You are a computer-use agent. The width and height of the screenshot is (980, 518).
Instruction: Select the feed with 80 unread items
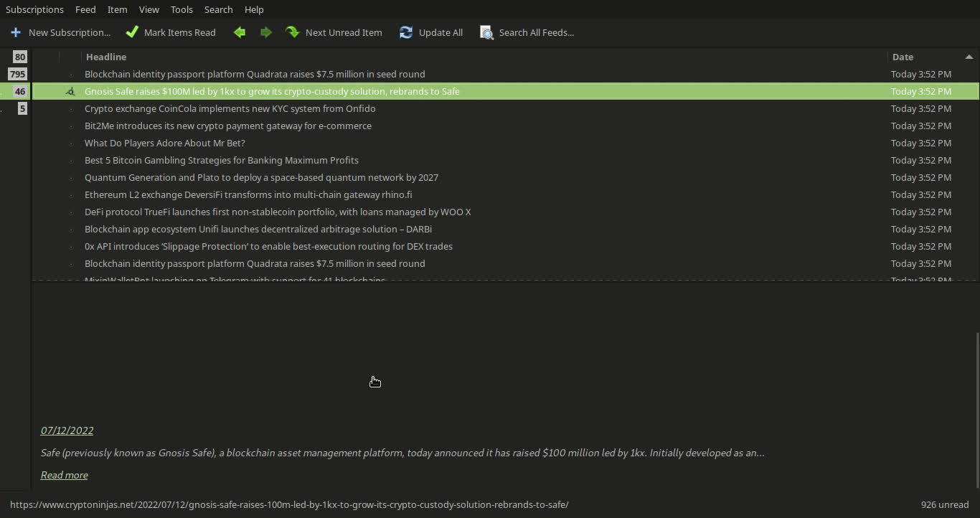pos(19,57)
